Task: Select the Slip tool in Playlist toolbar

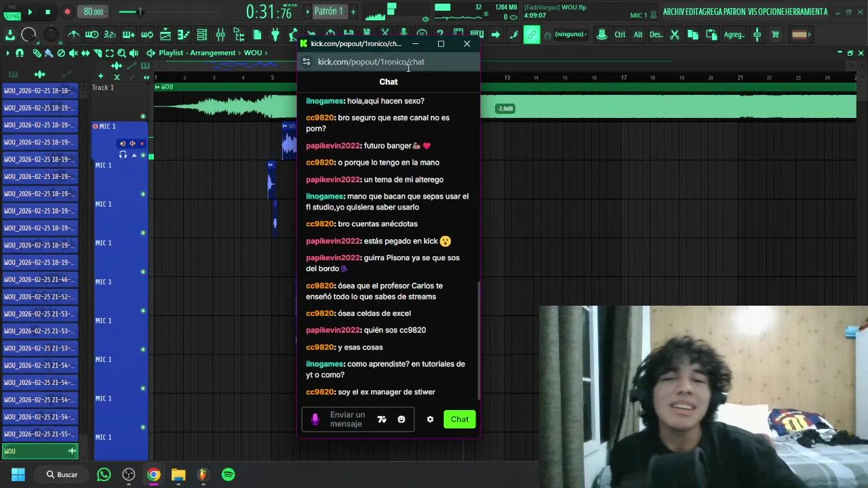Action: tap(85, 53)
